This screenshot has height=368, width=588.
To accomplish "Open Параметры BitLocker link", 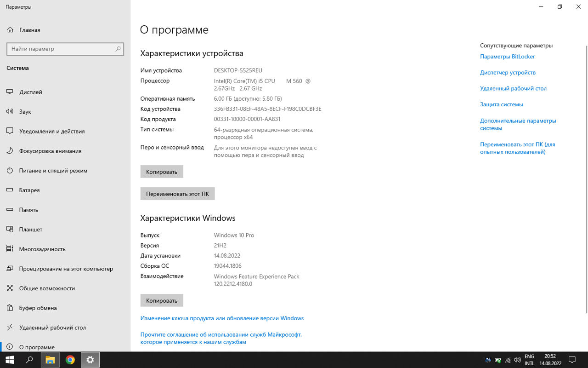I will [507, 57].
